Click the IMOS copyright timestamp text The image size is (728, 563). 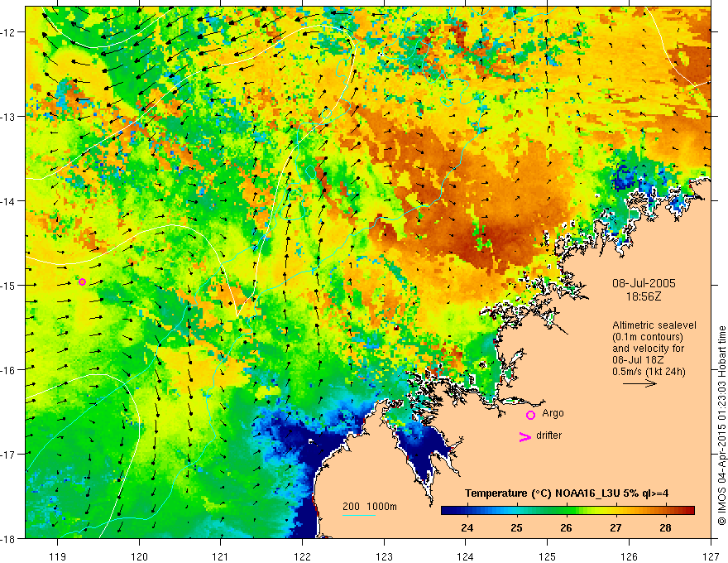(x=721, y=426)
